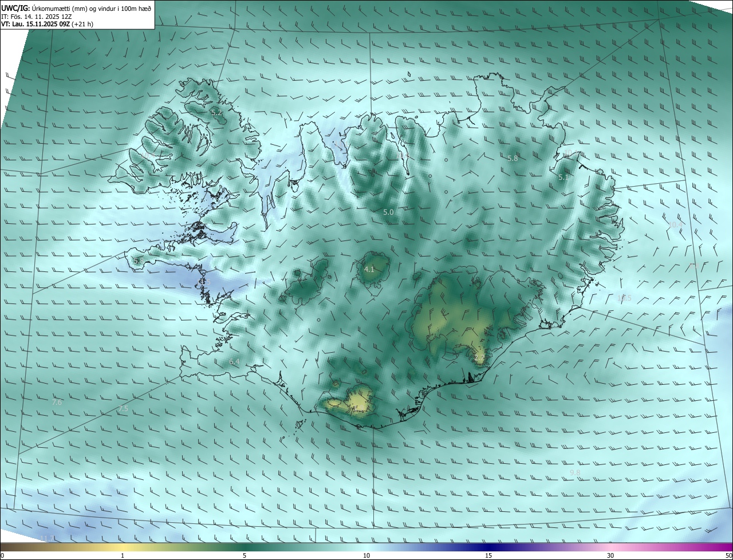Click the 6.4 value label in the southwest
Image resolution: width=733 pixels, height=560 pixels.
point(234,362)
